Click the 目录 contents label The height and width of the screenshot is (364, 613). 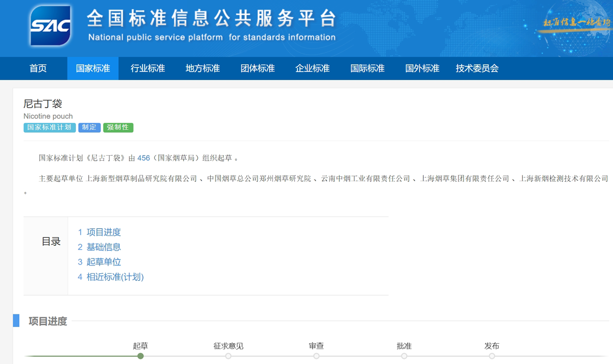(51, 242)
